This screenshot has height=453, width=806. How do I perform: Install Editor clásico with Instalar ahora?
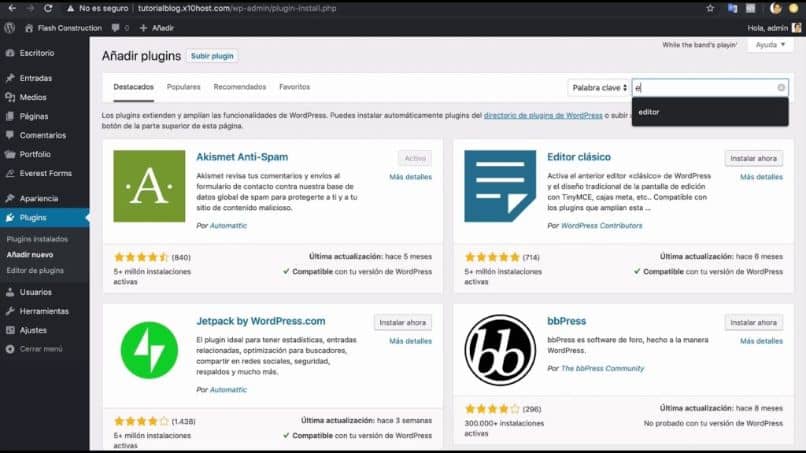[x=754, y=158]
